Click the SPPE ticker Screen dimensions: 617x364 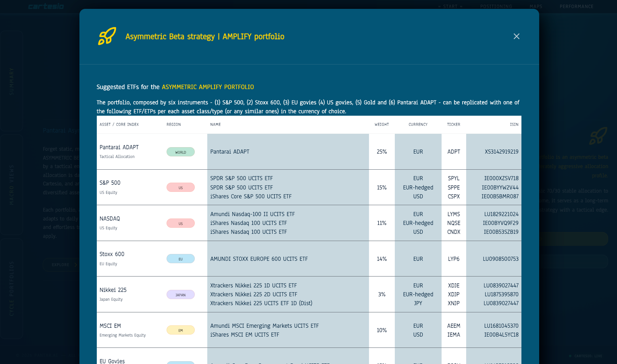pos(454,187)
